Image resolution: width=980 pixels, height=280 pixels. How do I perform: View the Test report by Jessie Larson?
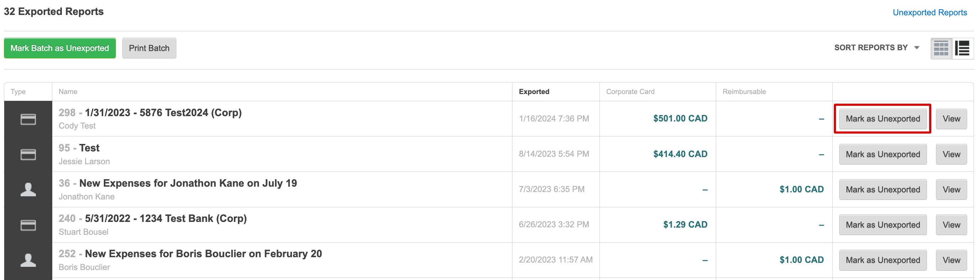click(951, 154)
